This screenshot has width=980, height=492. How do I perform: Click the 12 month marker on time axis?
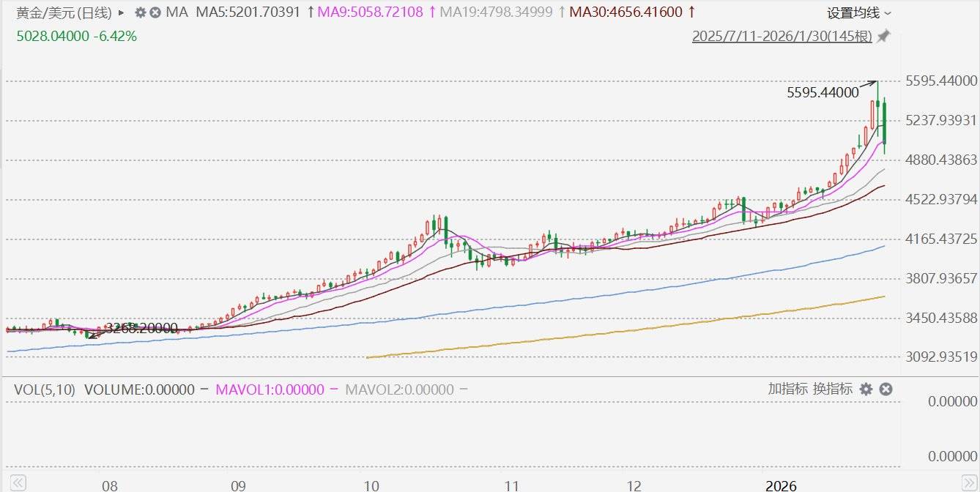click(x=634, y=485)
